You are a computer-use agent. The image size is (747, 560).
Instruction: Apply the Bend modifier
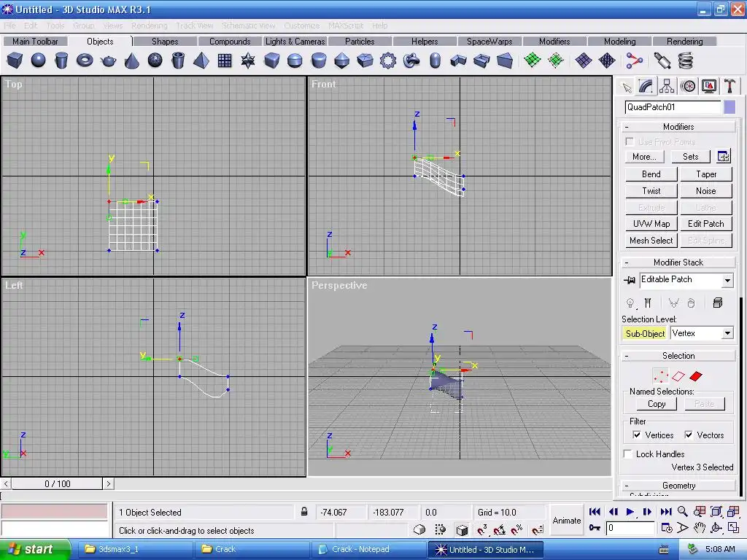[x=651, y=174]
